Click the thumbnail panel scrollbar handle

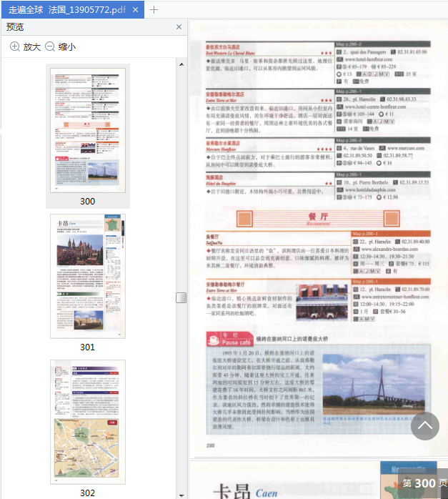click(x=181, y=297)
